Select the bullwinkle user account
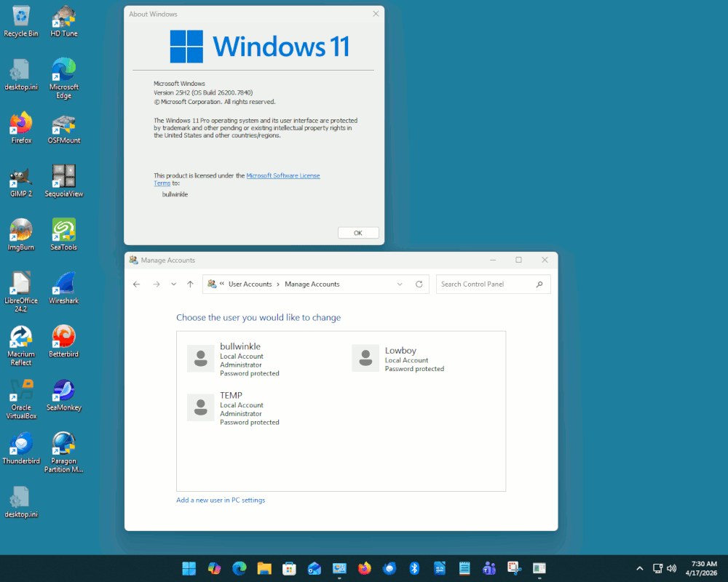This screenshot has width=728, height=582. (x=234, y=359)
